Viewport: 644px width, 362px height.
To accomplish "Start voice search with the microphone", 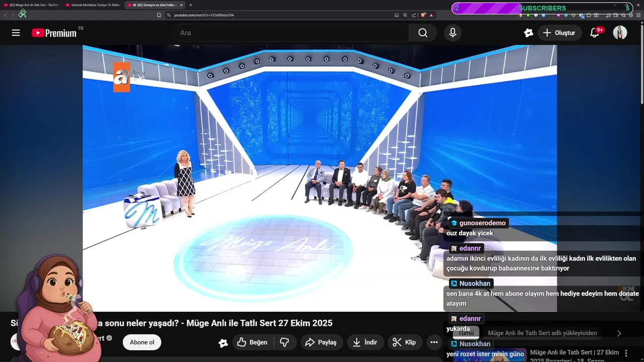I will click(453, 33).
